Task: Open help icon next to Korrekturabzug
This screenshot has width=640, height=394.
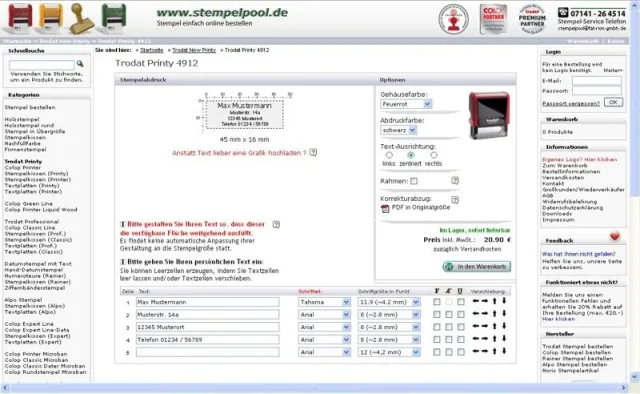Action: pos(455,200)
